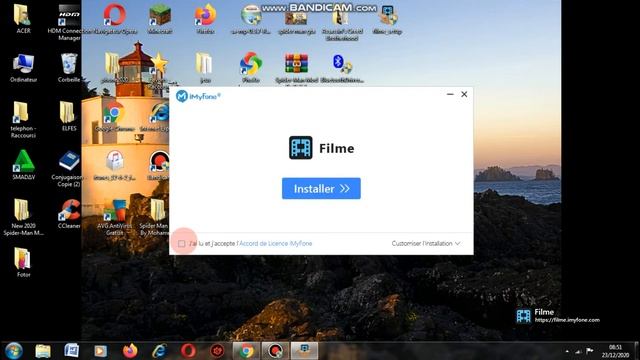
Task: Minimize the Filme installer window
Action: click(x=450, y=94)
